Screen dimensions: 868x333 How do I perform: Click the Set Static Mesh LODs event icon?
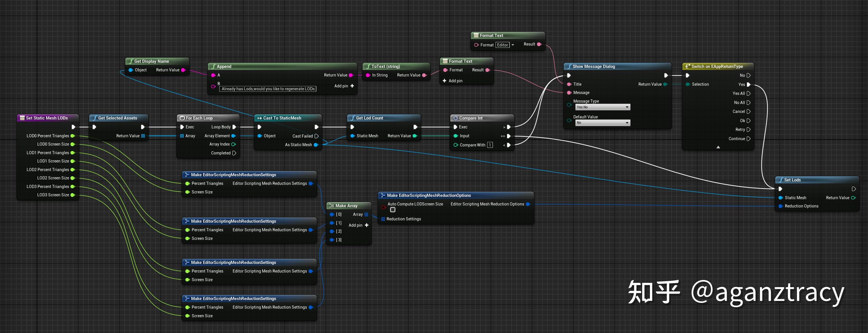[x=22, y=118]
